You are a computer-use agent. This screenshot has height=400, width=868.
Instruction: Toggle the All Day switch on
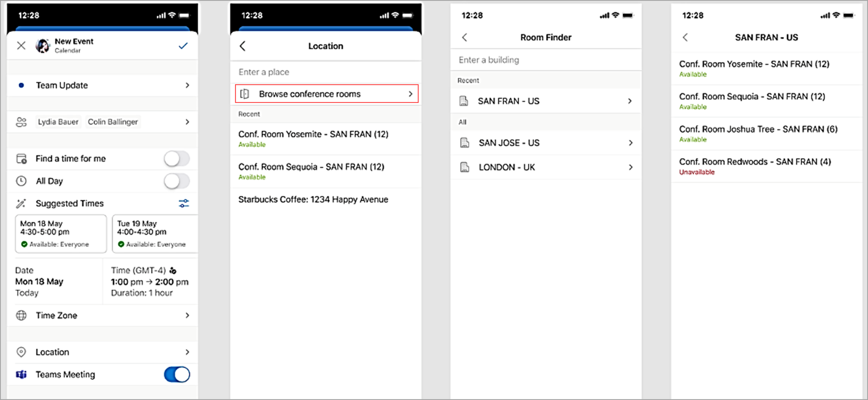pyautogui.click(x=176, y=181)
